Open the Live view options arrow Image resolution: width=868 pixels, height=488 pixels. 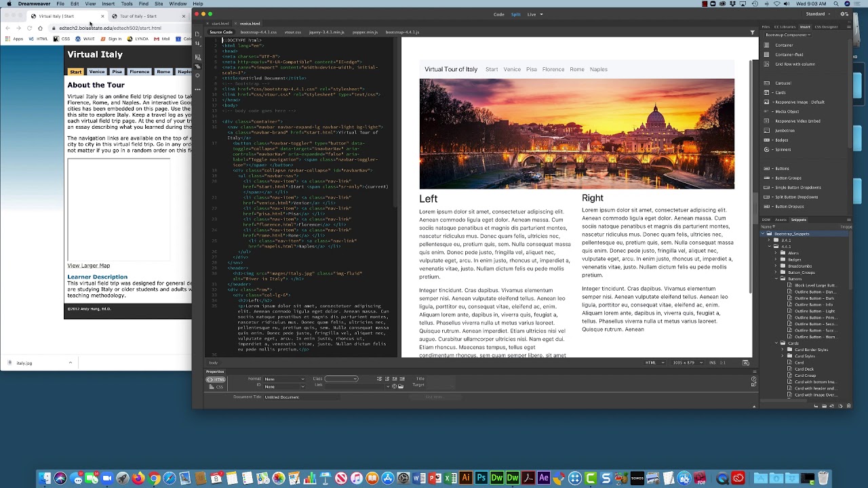(540, 14)
